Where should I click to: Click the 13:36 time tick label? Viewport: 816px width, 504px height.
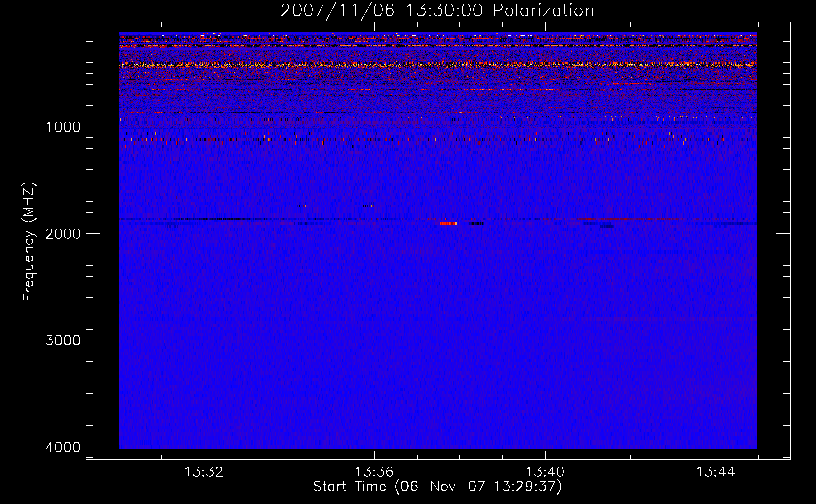click(374, 472)
